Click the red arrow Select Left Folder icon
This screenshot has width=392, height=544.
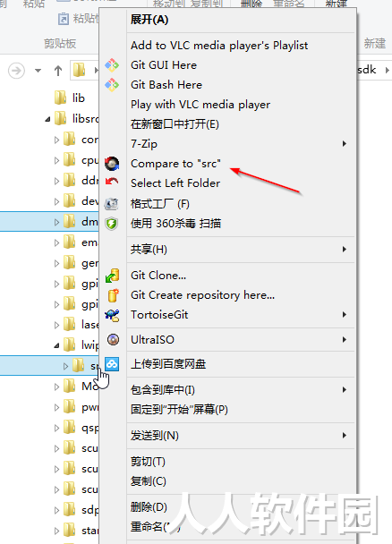pyautogui.click(x=112, y=181)
